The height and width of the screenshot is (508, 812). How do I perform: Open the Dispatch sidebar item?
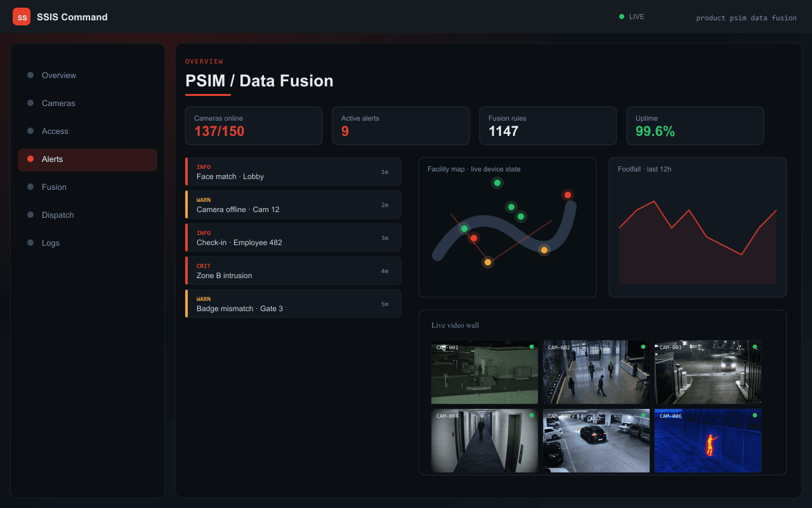coord(88,215)
